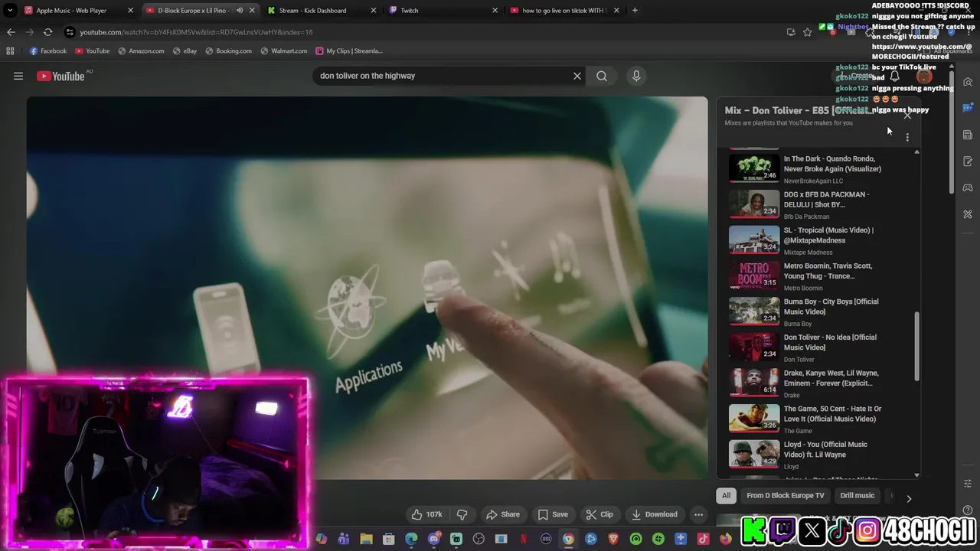Image resolution: width=980 pixels, height=551 pixels.
Task: Open Microsoft Edge from the taskbar
Action: point(411,539)
